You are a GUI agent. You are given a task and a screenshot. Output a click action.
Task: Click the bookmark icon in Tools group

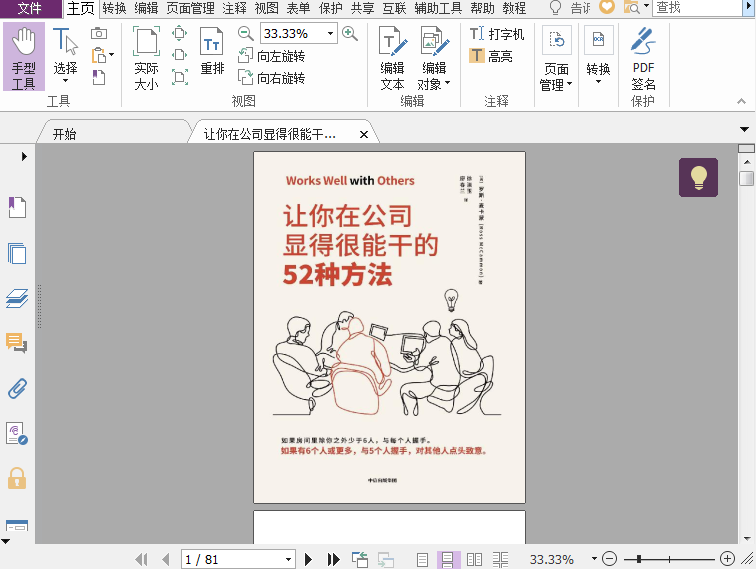pyautogui.click(x=99, y=77)
